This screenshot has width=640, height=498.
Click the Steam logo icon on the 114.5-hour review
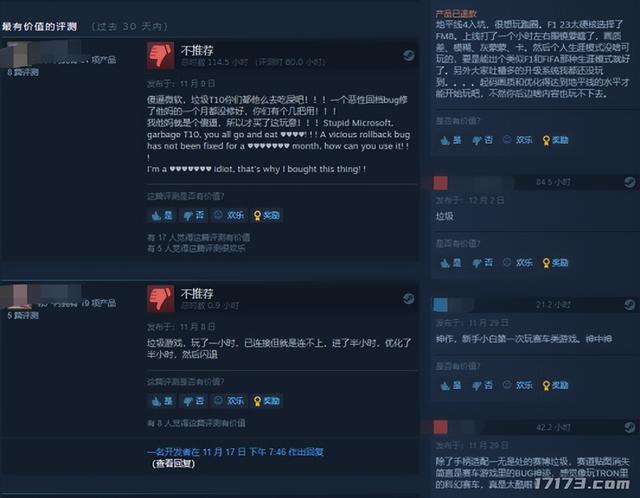tap(408, 55)
